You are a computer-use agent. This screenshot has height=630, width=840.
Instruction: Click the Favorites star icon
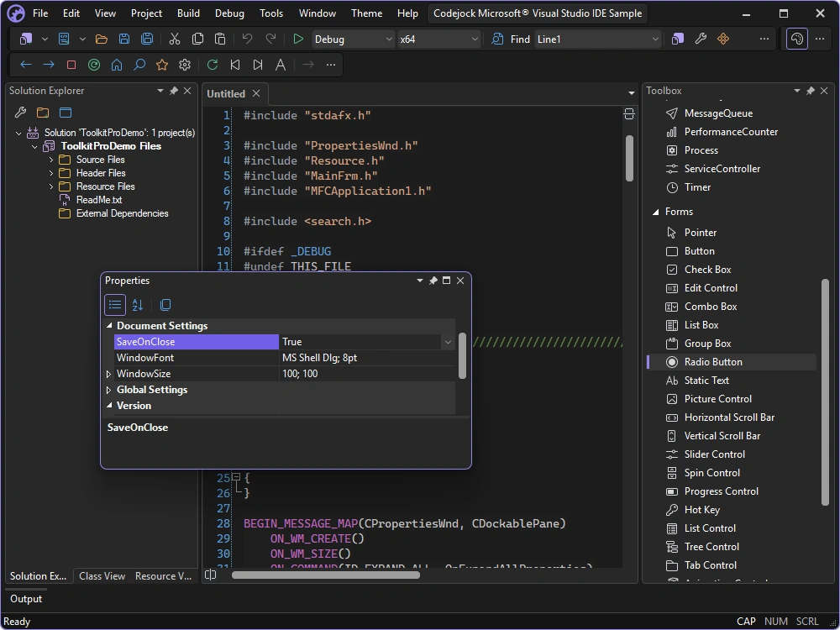point(162,65)
